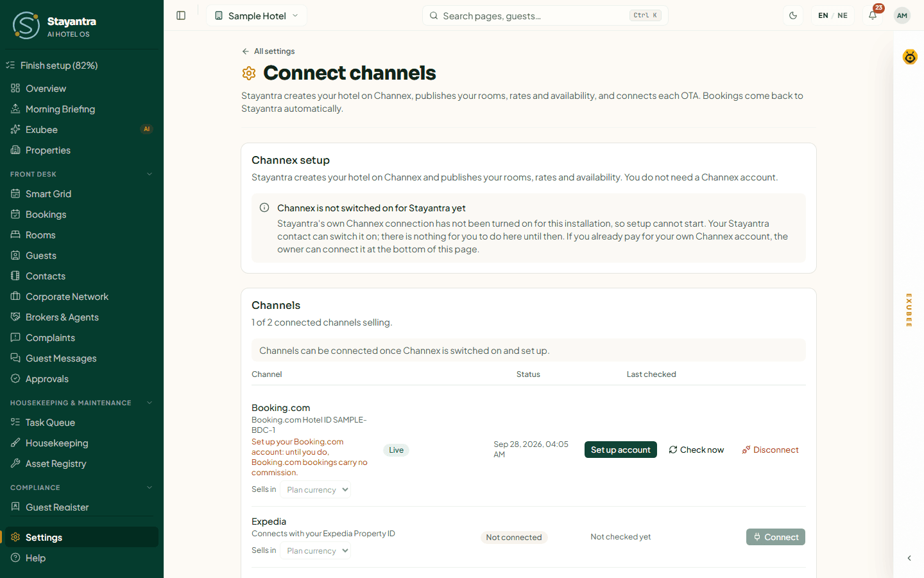Viewport: 924px width, 578px height.
Task: Toggle the sidebar panel icon
Action: pyautogui.click(x=181, y=15)
